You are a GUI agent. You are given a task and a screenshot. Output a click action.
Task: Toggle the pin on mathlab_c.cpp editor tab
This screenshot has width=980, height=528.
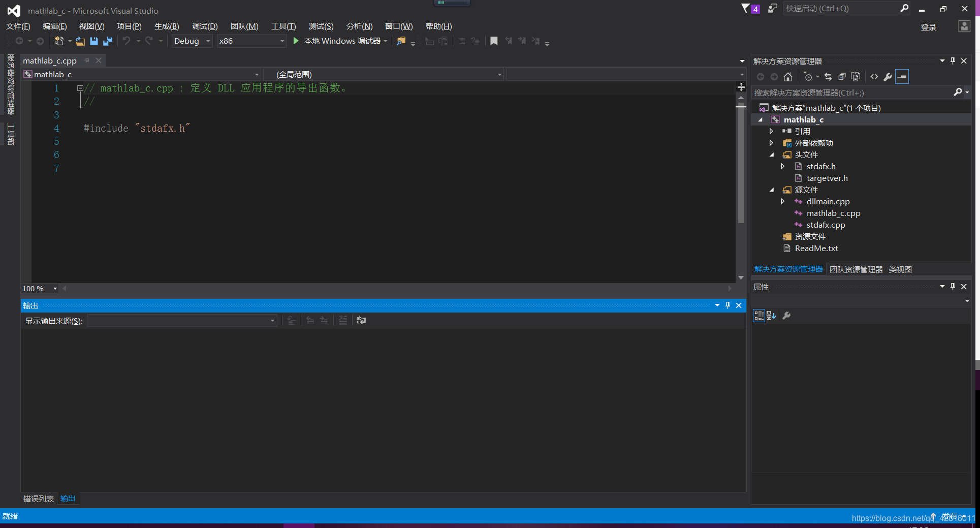(x=87, y=60)
